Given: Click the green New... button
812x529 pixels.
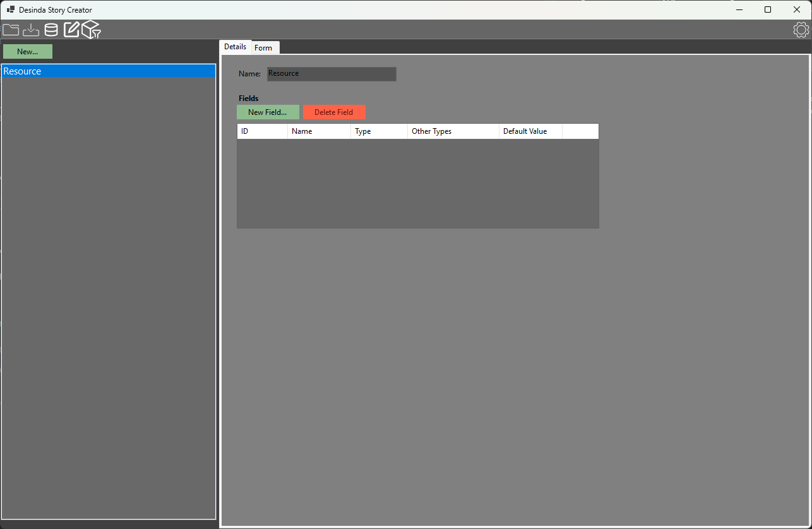Looking at the screenshot, I should tap(28, 52).
